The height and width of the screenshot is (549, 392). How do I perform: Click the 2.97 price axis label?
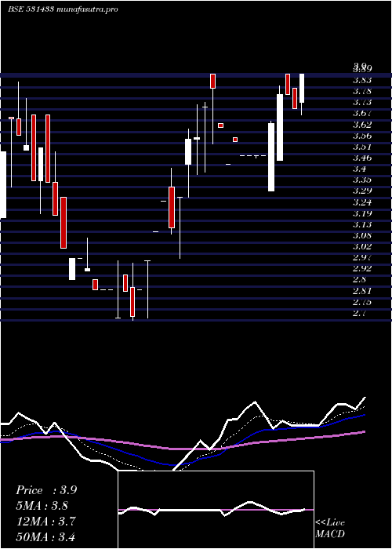[x=362, y=258]
